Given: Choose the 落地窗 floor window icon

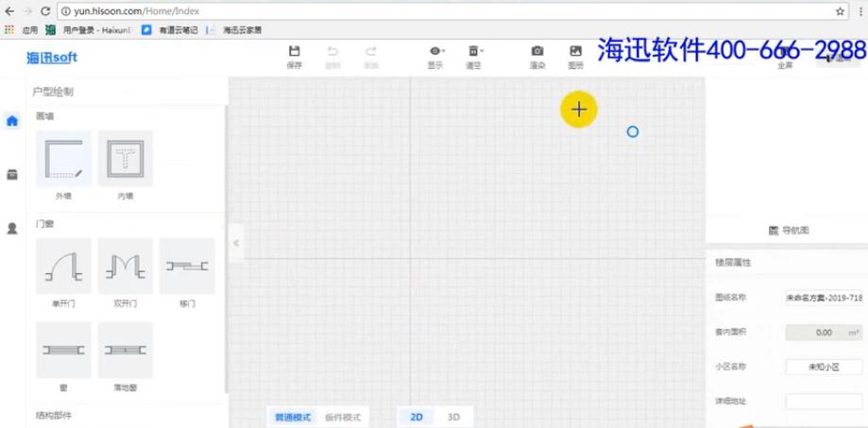Looking at the screenshot, I should click(125, 350).
